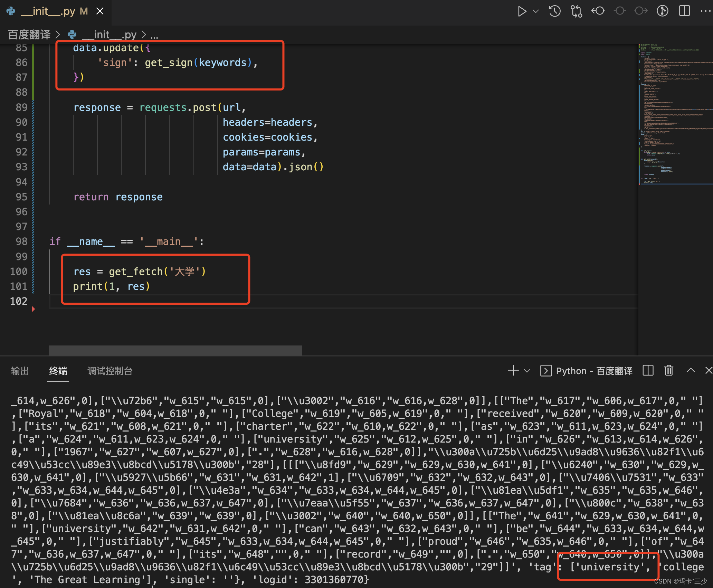Create a new terminal with plus icon
Image resolution: width=713 pixels, height=588 pixels.
pos(513,370)
